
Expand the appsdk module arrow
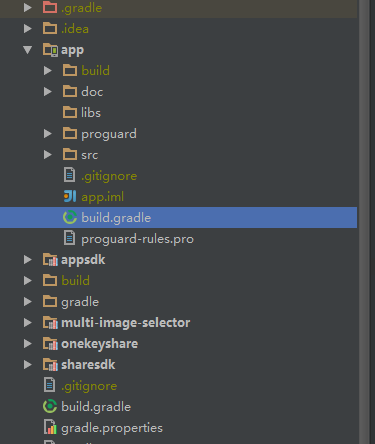coord(28,260)
